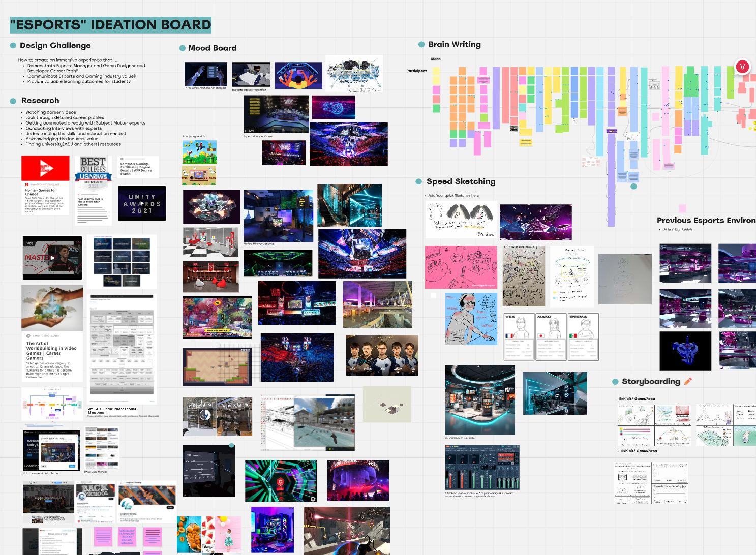The image size is (756, 555).
Task: Click the teal bullet beside Brain Writing
Action: (421, 45)
